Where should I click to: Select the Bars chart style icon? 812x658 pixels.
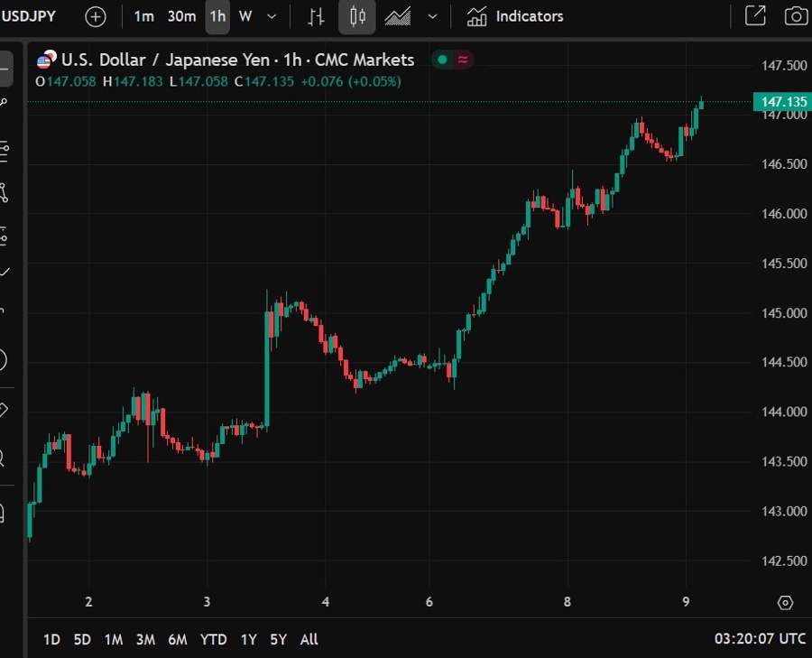tap(316, 16)
